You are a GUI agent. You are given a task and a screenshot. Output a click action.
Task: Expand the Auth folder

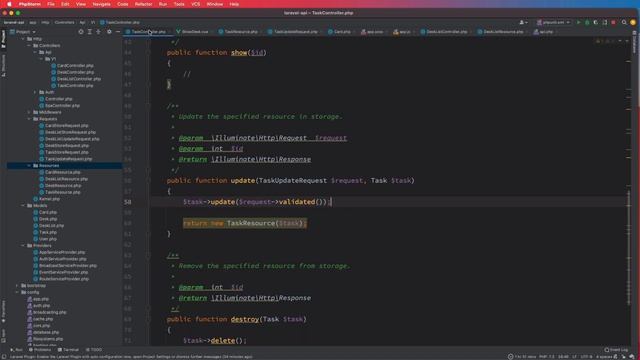point(35,92)
